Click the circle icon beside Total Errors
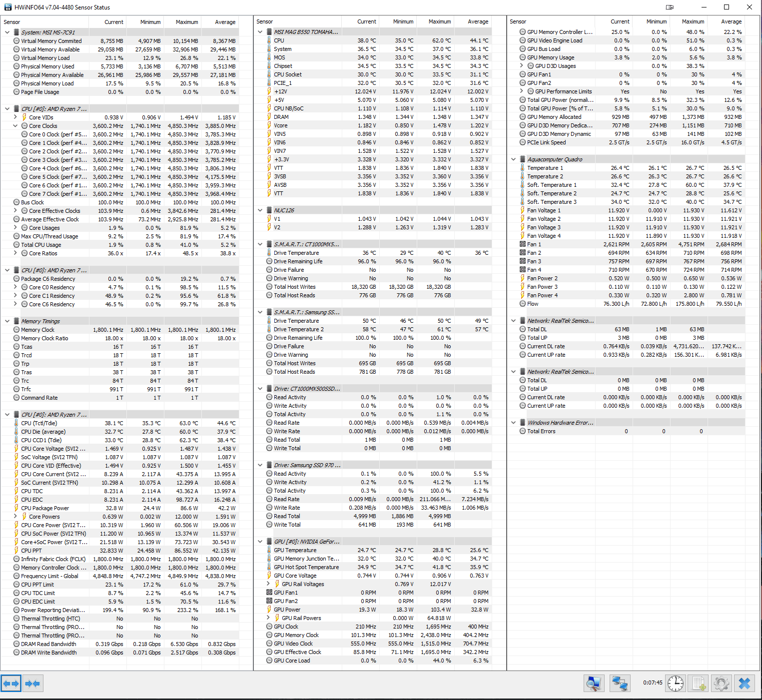Screen dimensions: 762x700 click(x=523, y=431)
